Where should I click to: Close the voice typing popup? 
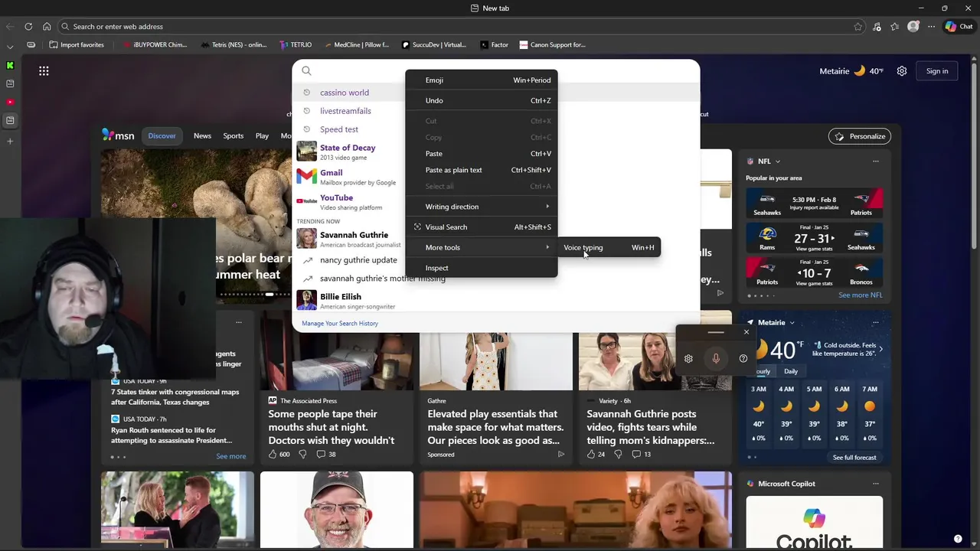(x=746, y=332)
